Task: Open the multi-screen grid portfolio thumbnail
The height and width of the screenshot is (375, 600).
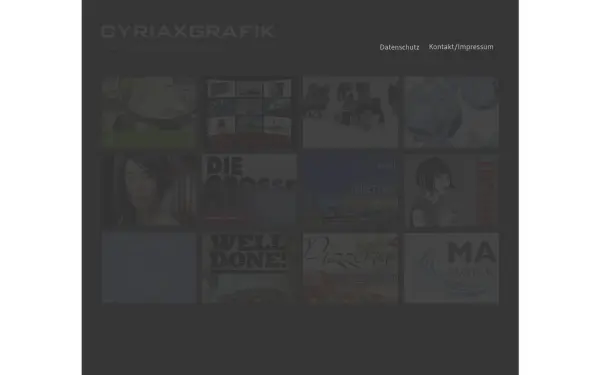Action: tap(249, 112)
